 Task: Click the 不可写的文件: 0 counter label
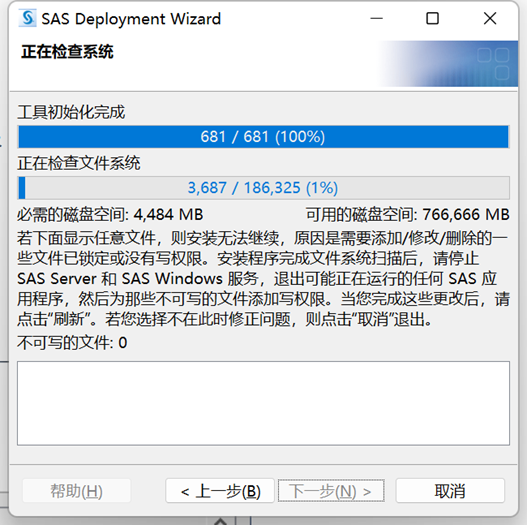pyautogui.click(x=72, y=342)
